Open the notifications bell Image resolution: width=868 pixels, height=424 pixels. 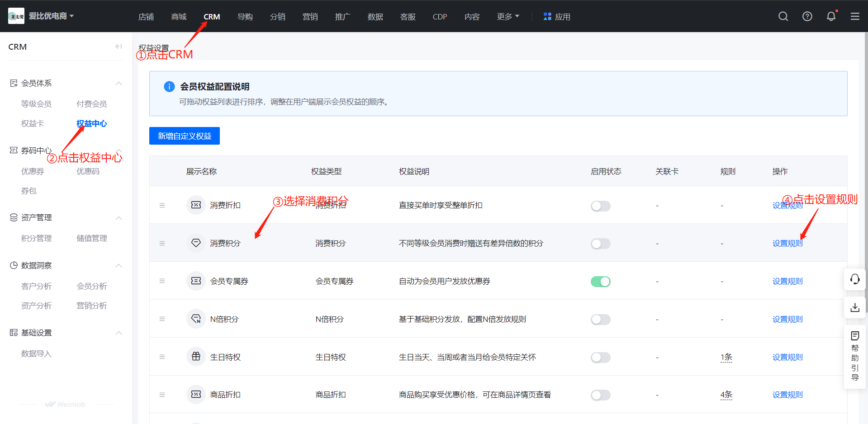click(831, 17)
